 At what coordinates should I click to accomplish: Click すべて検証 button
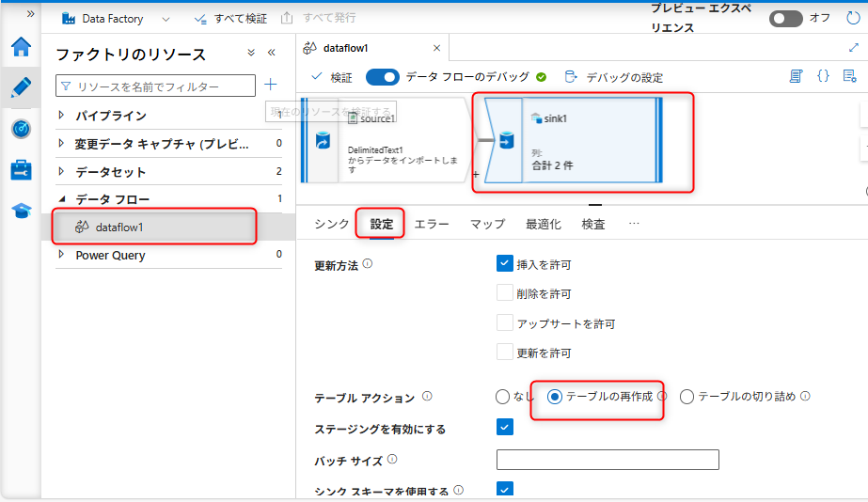[x=230, y=19]
